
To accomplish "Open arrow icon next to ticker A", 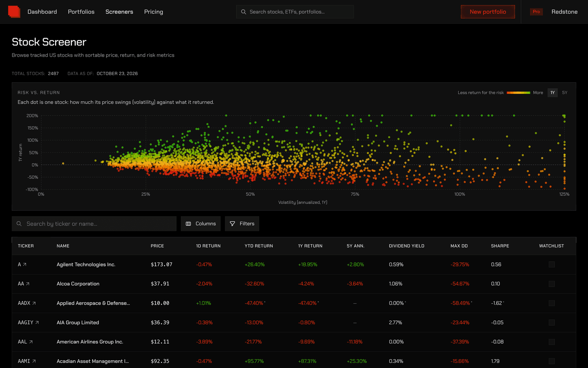I will click(x=25, y=265).
